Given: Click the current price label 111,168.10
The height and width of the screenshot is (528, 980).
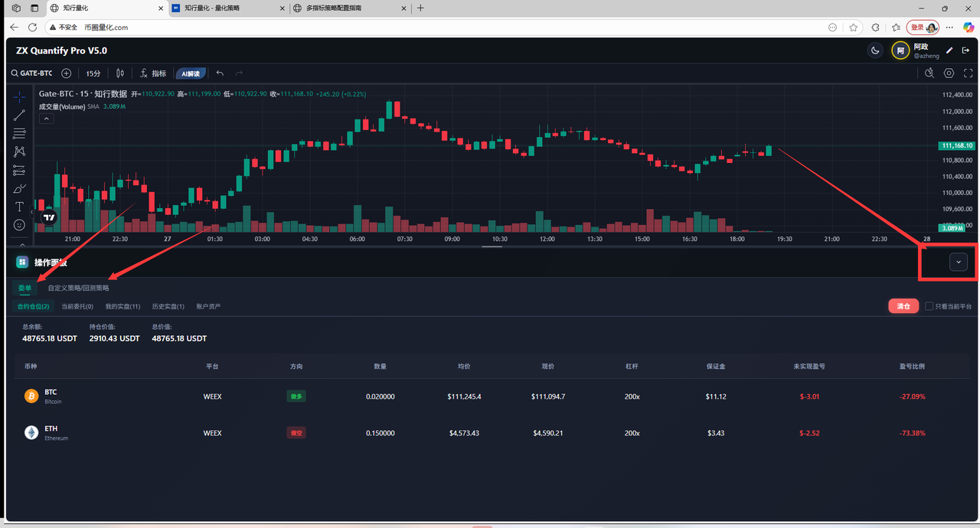Looking at the screenshot, I should [956, 145].
